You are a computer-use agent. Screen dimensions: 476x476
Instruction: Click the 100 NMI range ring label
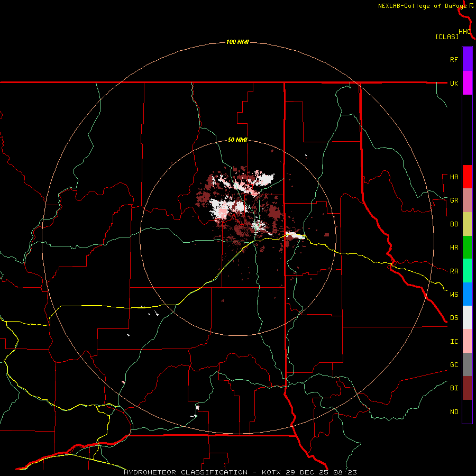pos(237,42)
